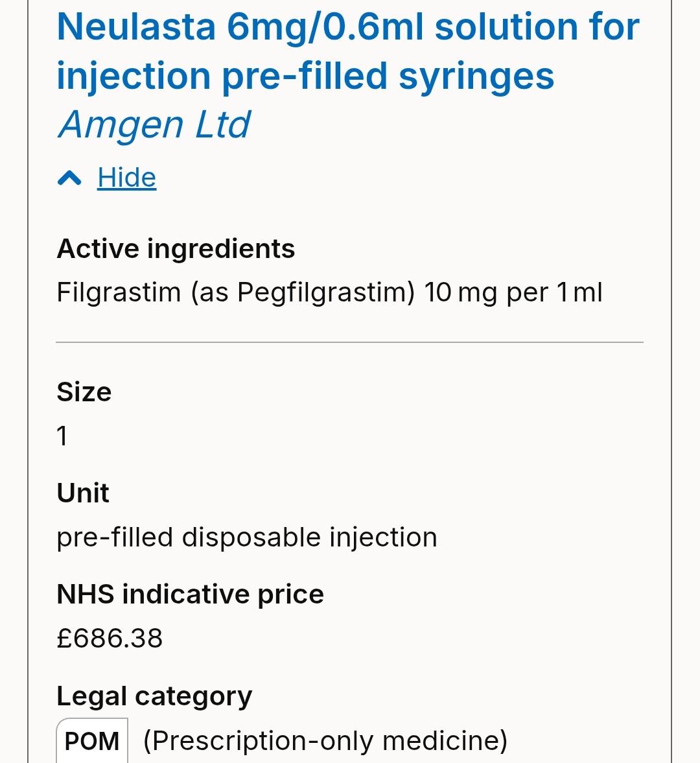Click the word Filgrastim in ingredients
700x763 pixels.
pos(119,292)
